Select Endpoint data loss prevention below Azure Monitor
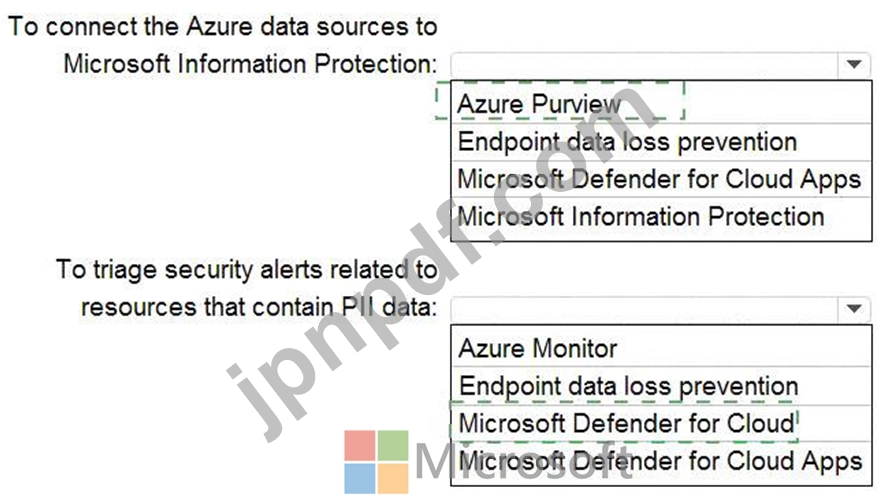 (x=661, y=386)
